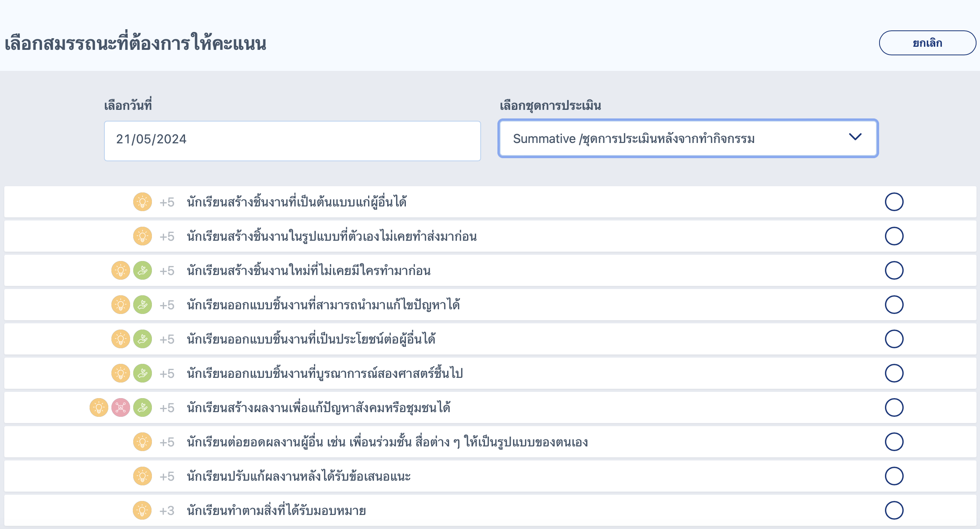Click the lightbulb icon in the '+3' competency row

tap(143, 510)
